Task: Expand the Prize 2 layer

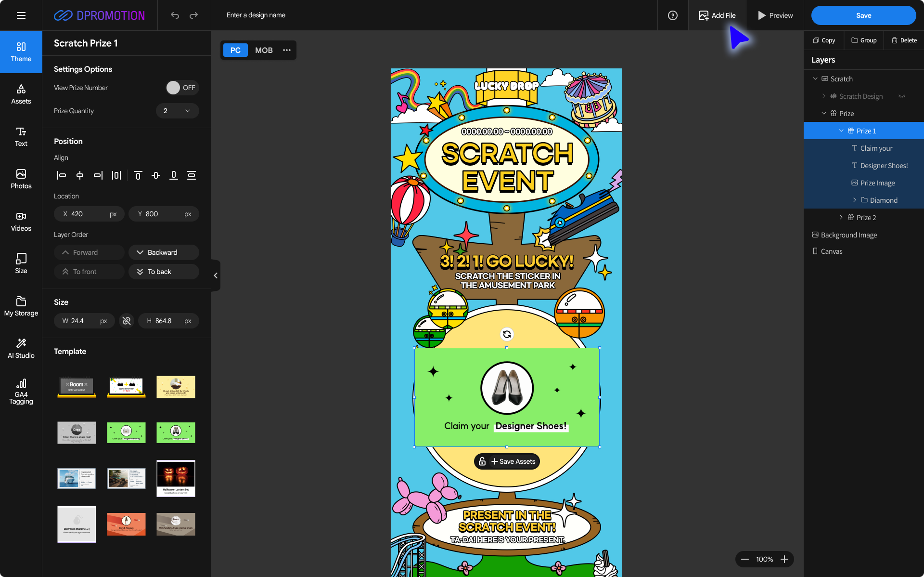Action: click(841, 218)
